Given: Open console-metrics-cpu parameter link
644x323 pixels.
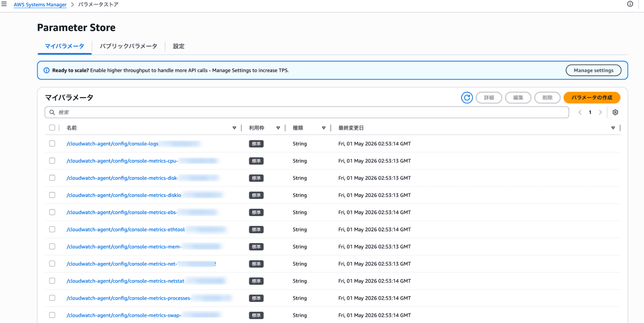Looking at the screenshot, I should tap(143, 161).
